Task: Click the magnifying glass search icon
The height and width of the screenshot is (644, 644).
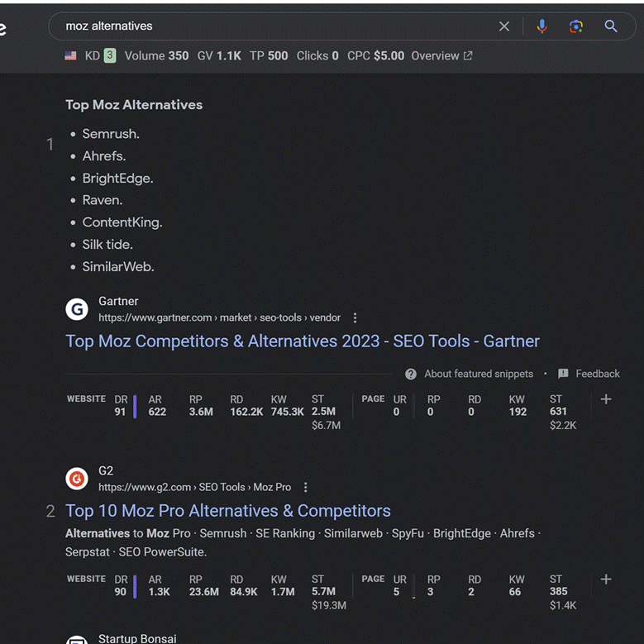Action: (611, 26)
